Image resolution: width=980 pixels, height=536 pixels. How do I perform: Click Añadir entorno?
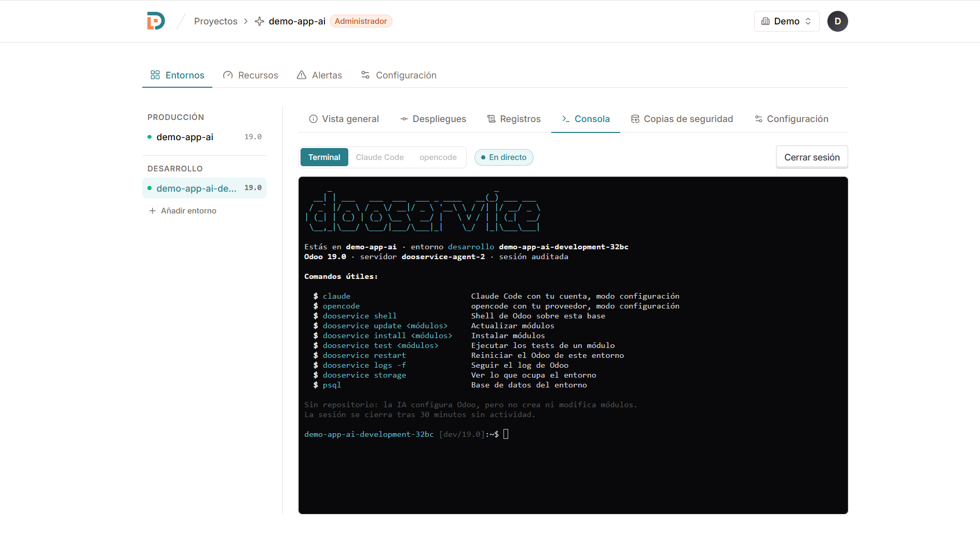[183, 211]
